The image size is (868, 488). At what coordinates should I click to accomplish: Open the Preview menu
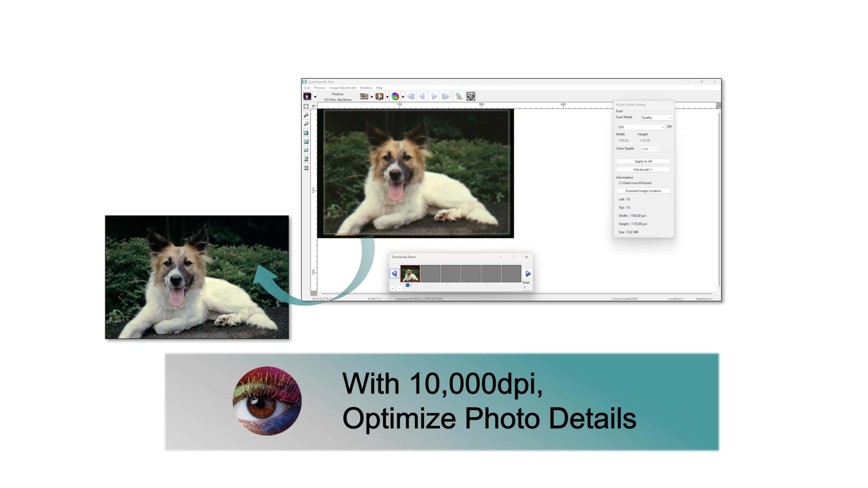tap(319, 88)
